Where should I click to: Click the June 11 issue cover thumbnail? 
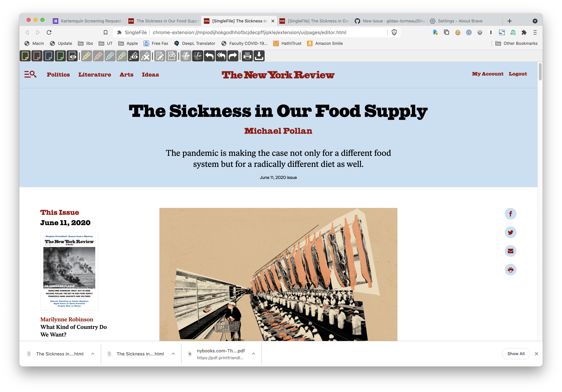point(69,271)
